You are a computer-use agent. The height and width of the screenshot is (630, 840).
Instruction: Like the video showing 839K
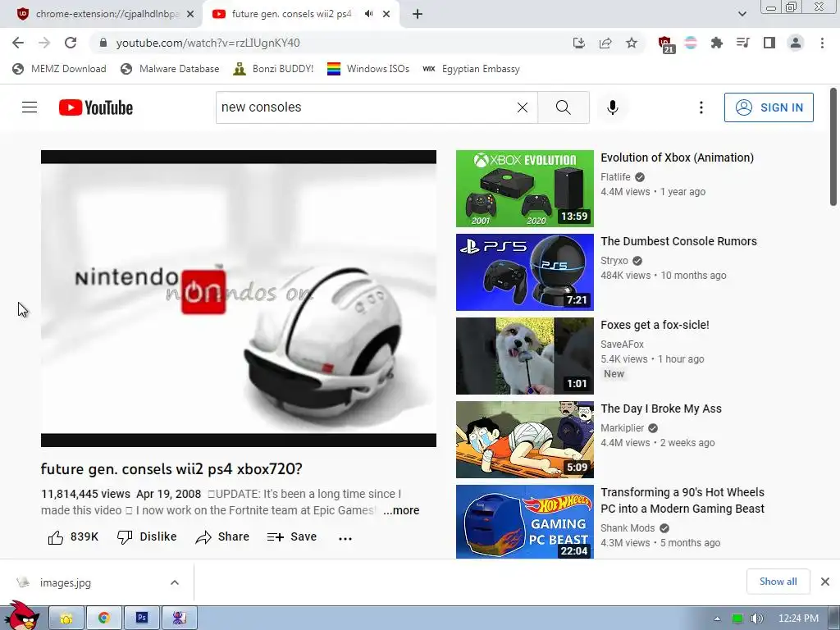coord(73,536)
